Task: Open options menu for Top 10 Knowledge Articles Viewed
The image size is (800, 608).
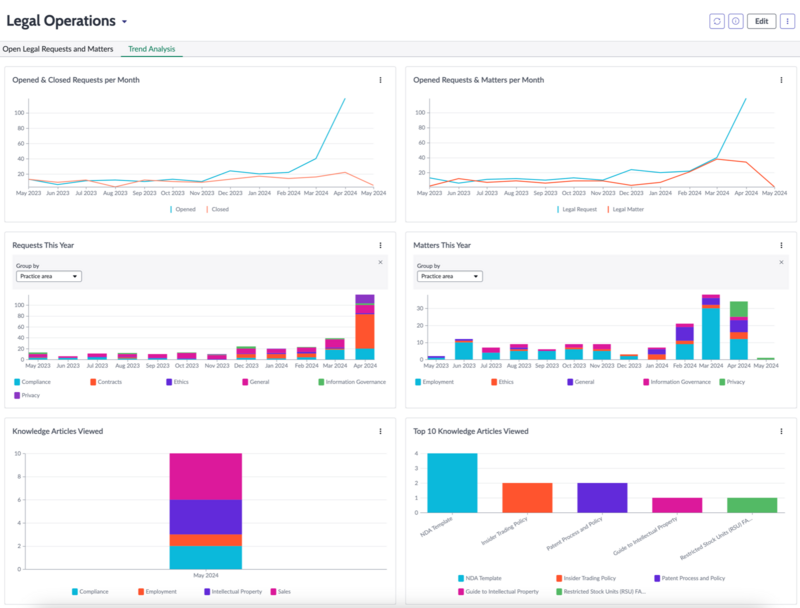Action: tap(781, 432)
